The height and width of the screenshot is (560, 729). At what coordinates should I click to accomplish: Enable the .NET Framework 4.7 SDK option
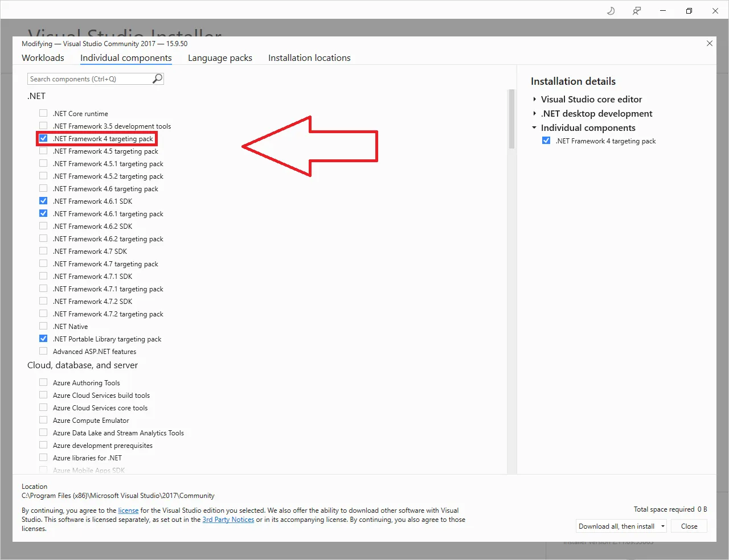(43, 251)
